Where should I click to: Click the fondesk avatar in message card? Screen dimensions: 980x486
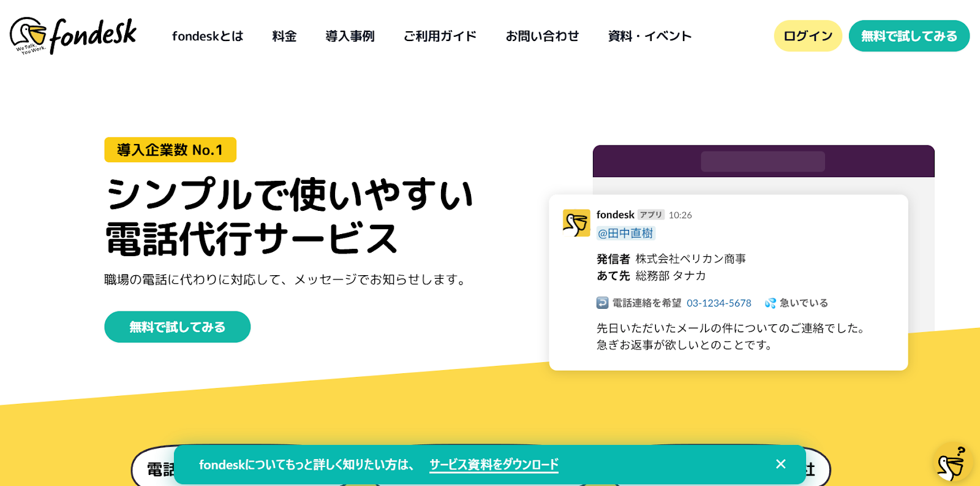click(576, 223)
